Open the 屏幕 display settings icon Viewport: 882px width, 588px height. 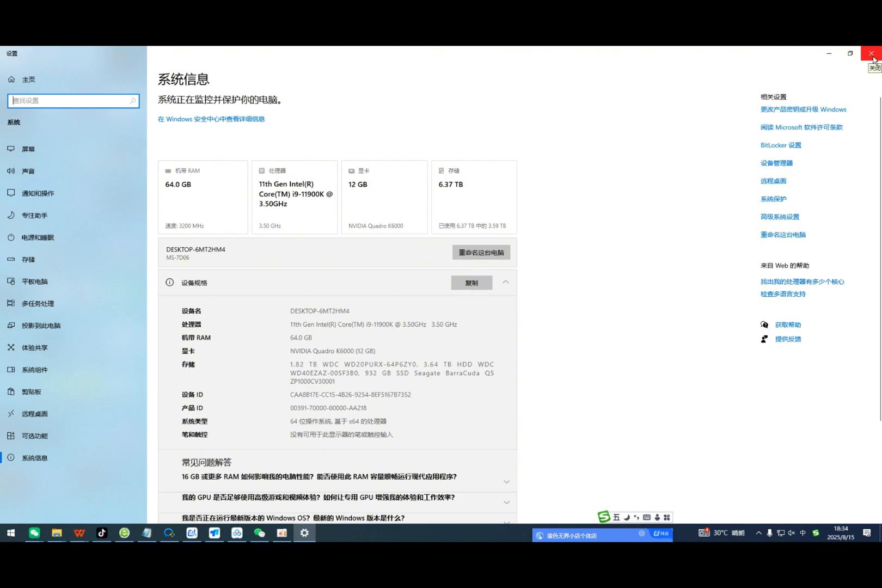click(11, 149)
